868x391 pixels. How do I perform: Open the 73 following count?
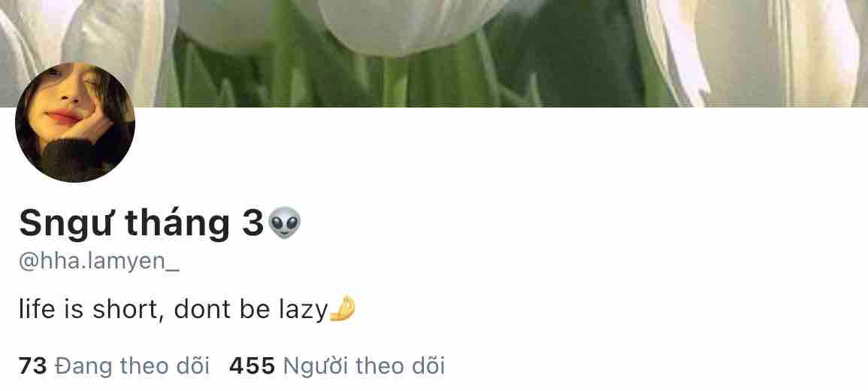point(32,366)
